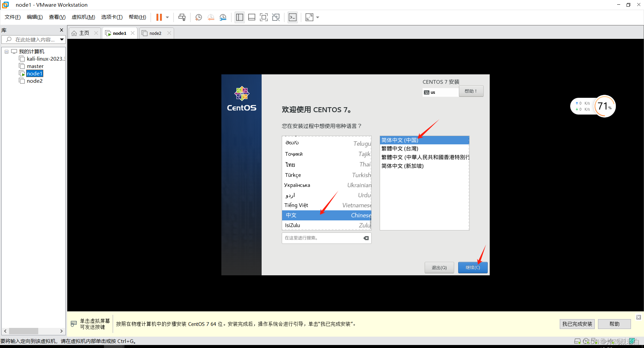This screenshot has width=644, height=348.
Task: Close the yellow installation hint bar
Action: (x=639, y=317)
